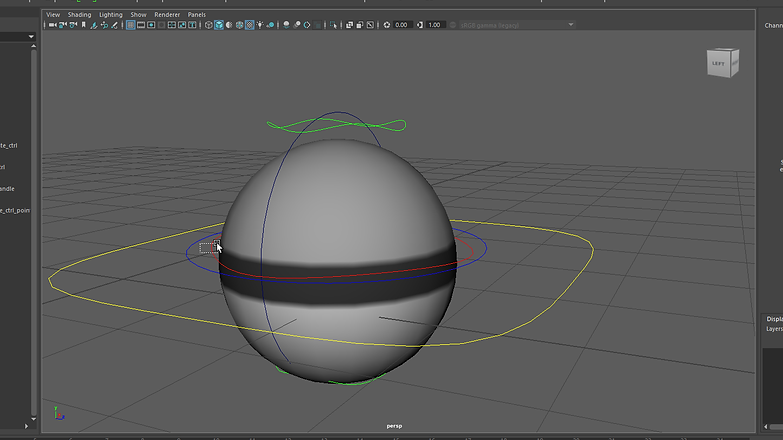This screenshot has height=440, width=783.
Task: Open the left panel dropdown arrow
Action: coord(31,36)
